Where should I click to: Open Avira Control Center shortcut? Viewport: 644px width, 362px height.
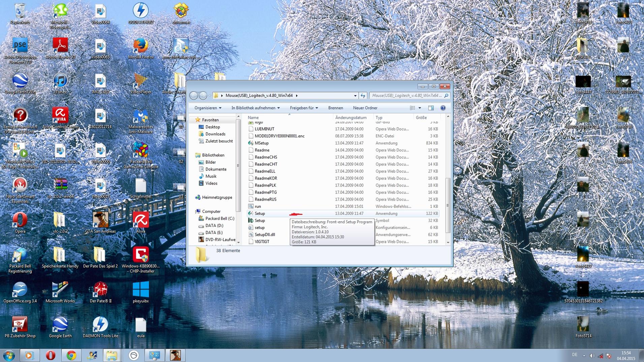(60, 118)
